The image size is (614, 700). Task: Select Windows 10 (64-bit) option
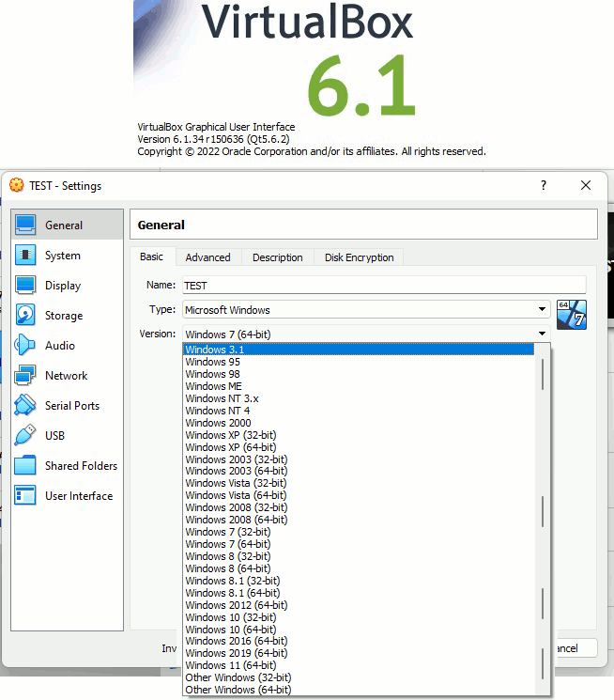[359, 630]
